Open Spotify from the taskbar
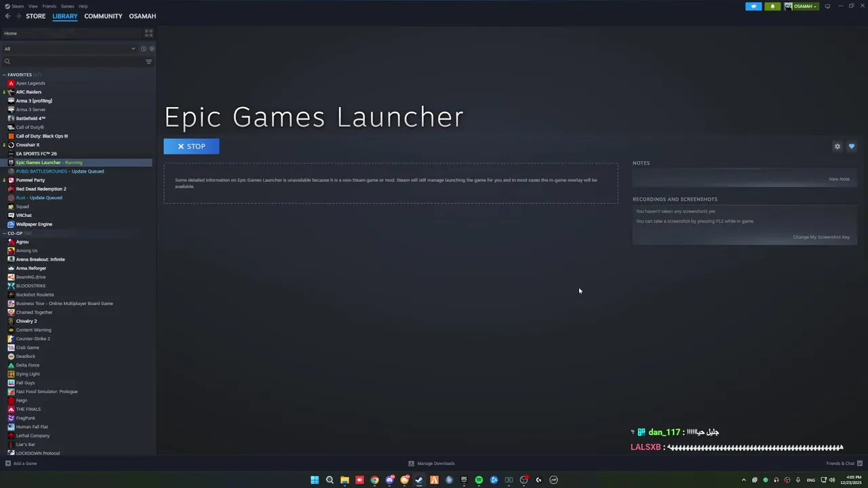Image resolution: width=868 pixels, height=488 pixels. click(x=479, y=480)
